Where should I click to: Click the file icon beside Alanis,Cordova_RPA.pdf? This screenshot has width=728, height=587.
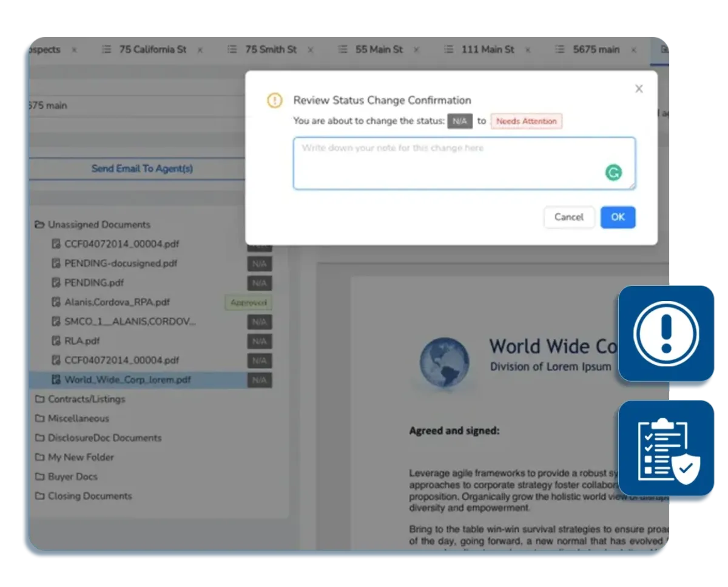(x=56, y=302)
